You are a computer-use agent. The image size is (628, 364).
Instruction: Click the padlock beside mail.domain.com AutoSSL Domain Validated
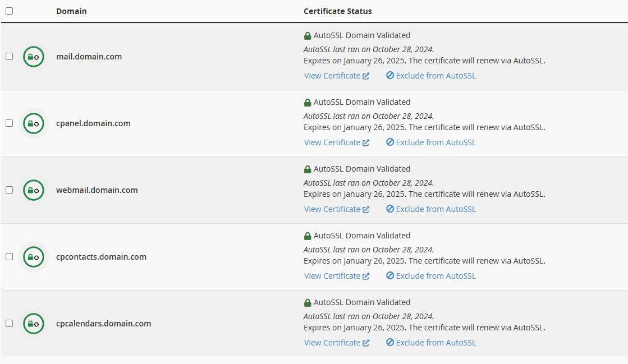pos(308,36)
